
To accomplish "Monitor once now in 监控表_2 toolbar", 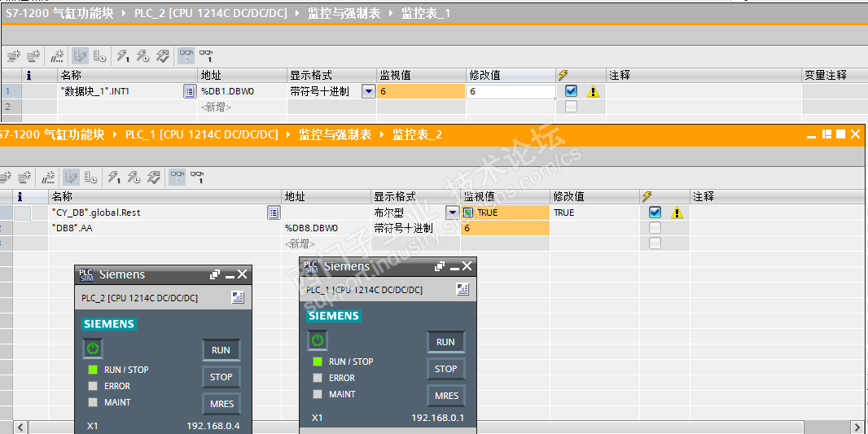I will pos(197,178).
